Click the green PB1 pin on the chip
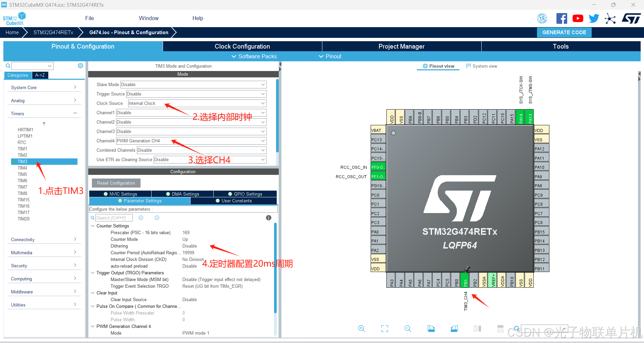The image size is (644, 343). pyautogui.click(x=465, y=280)
